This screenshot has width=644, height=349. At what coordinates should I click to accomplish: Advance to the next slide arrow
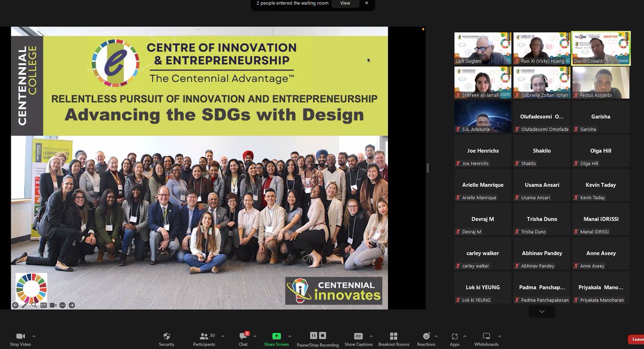72,305
